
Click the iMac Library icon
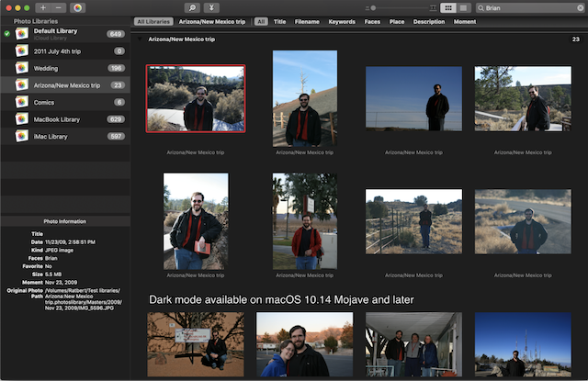21,135
